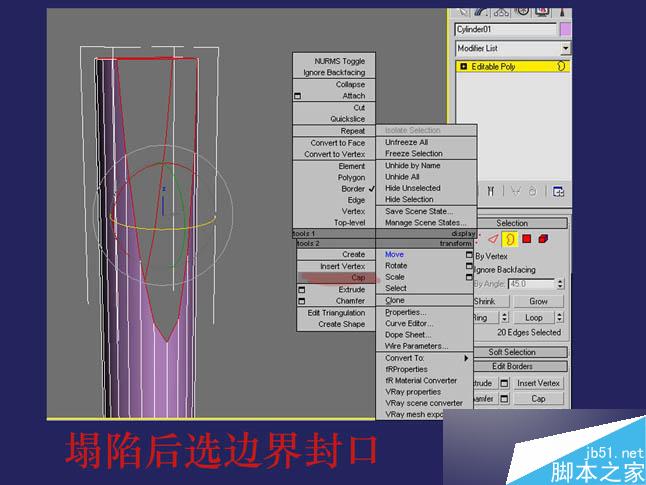Expand Editable Poly stack entry
The height and width of the screenshot is (485, 646).
click(463, 66)
